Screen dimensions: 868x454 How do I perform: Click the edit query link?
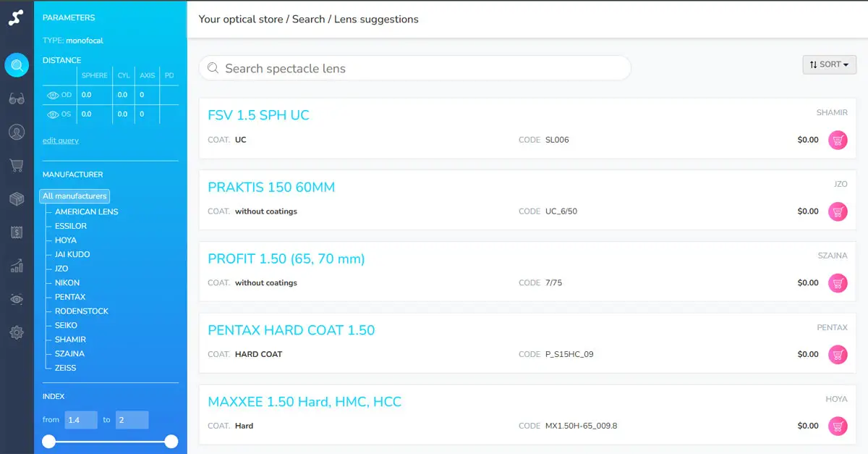(x=61, y=140)
